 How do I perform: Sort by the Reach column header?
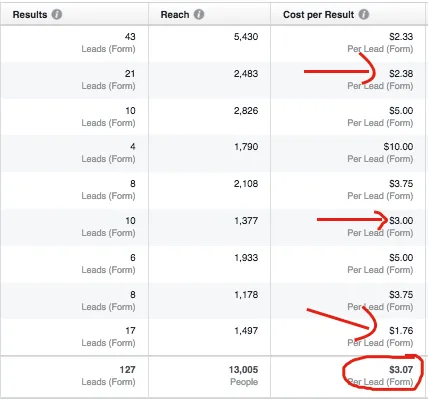click(x=175, y=15)
